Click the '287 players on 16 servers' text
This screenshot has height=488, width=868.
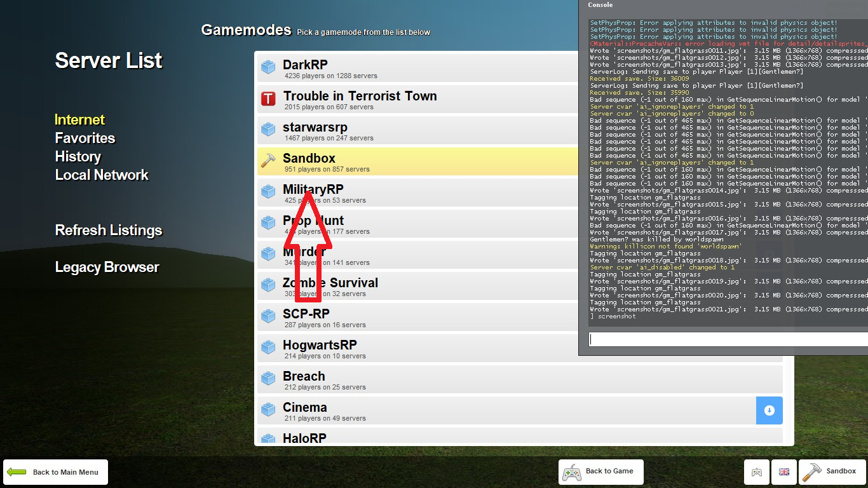click(x=325, y=325)
